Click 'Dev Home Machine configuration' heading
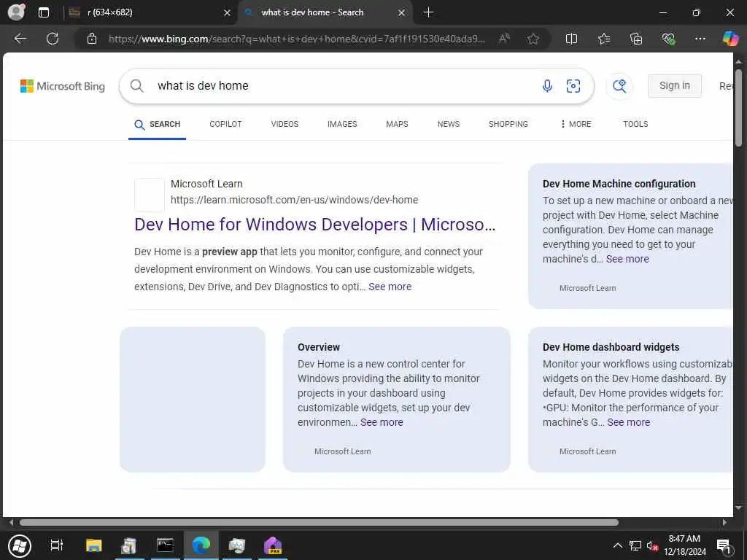This screenshot has width=747, height=560. click(x=619, y=184)
